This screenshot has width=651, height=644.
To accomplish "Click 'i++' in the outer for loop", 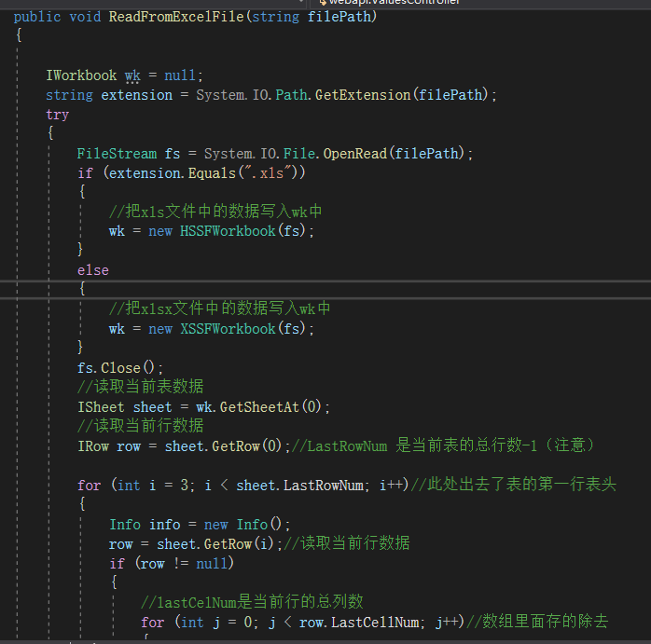I will pyautogui.click(x=391, y=486).
